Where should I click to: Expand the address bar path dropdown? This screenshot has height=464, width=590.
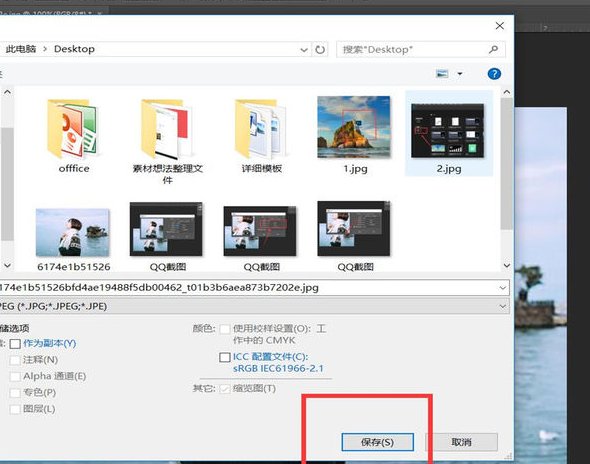pyautogui.click(x=304, y=50)
